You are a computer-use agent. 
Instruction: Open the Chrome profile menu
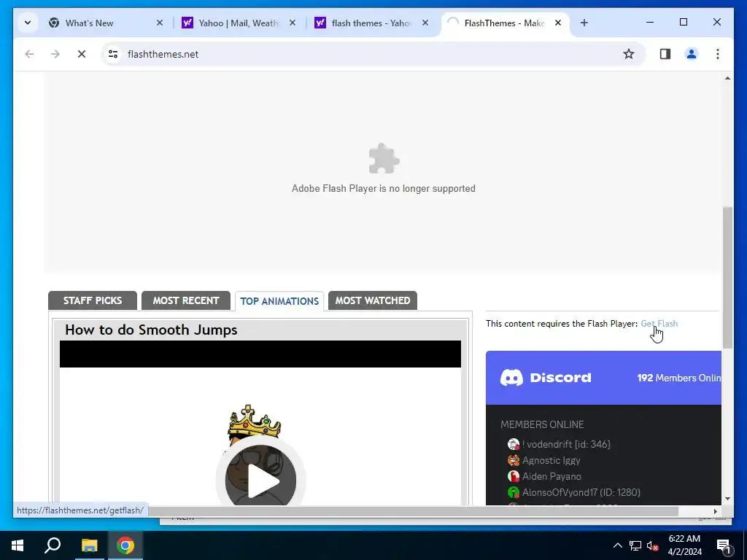point(692,54)
